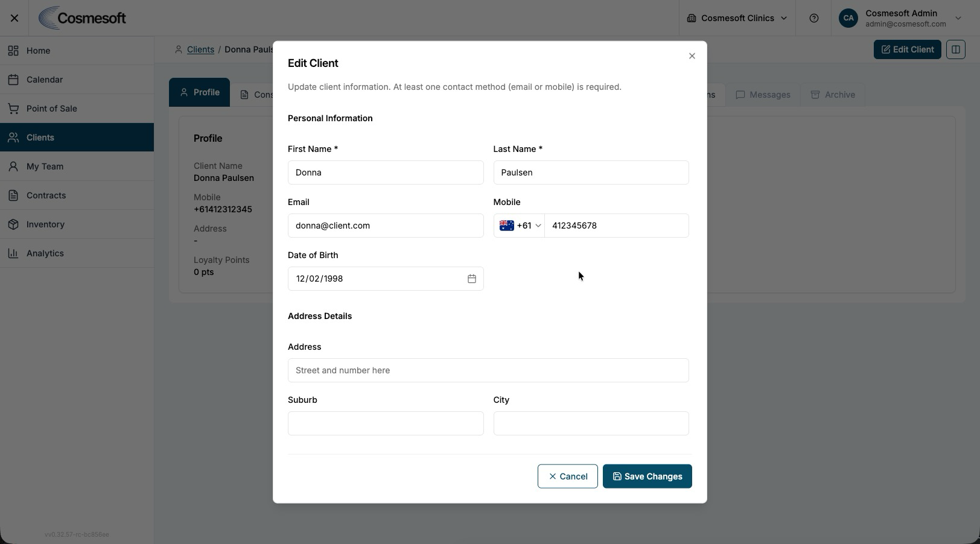Viewport: 980px width, 544px height.
Task: Click the help question mark icon
Action: pyautogui.click(x=814, y=18)
